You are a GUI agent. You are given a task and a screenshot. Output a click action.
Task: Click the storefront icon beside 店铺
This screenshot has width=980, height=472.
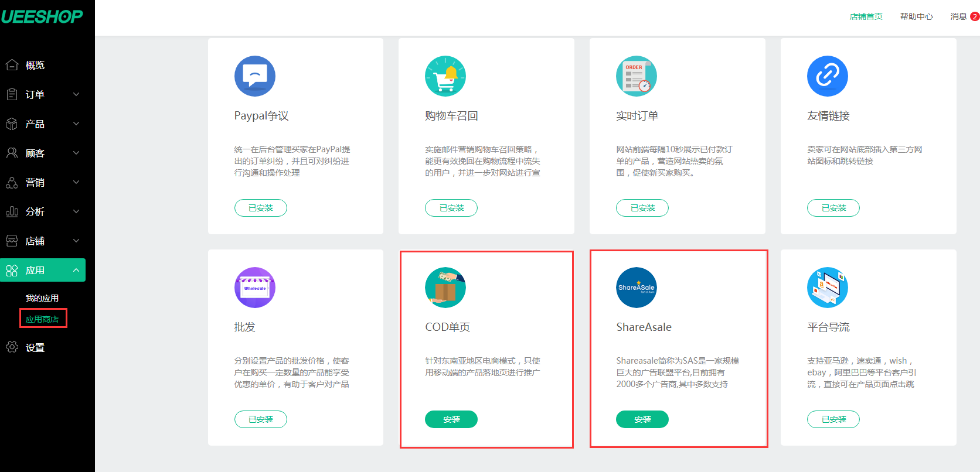click(x=12, y=241)
